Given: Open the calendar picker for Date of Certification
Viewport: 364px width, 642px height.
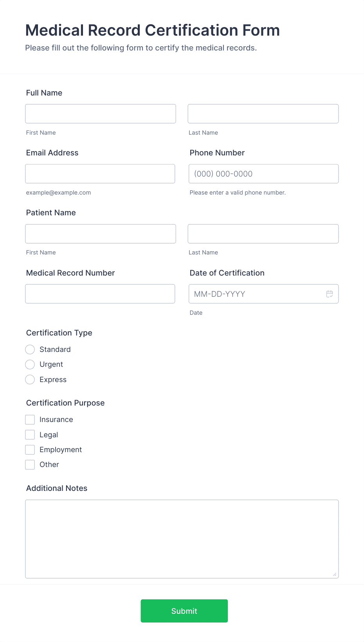Looking at the screenshot, I should [x=330, y=294].
